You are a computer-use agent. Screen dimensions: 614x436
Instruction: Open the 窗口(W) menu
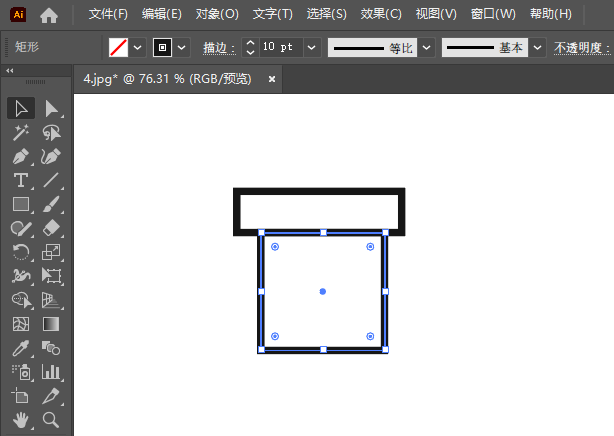tap(493, 14)
